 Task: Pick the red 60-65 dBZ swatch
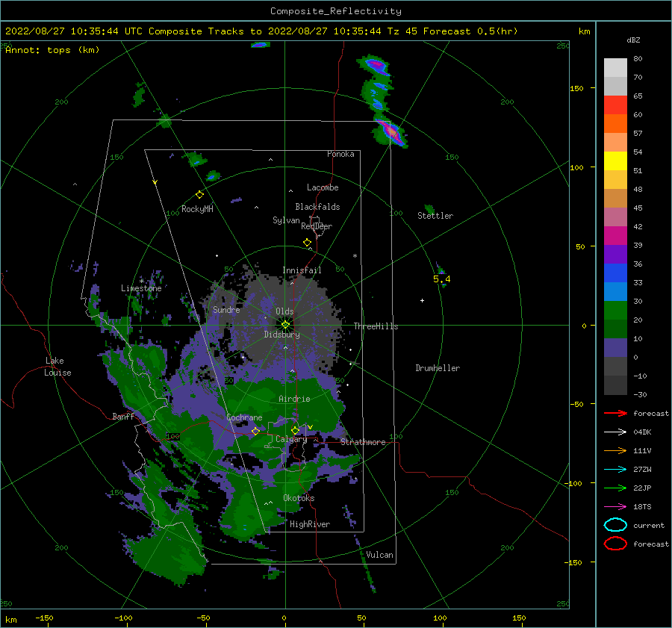(x=615, y=105)
